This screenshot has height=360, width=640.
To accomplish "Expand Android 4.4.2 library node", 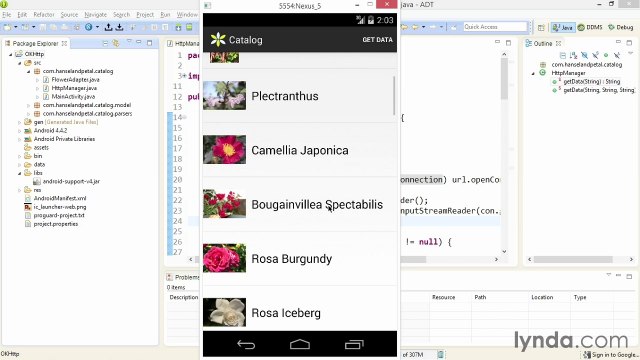I will pos(20,131).
